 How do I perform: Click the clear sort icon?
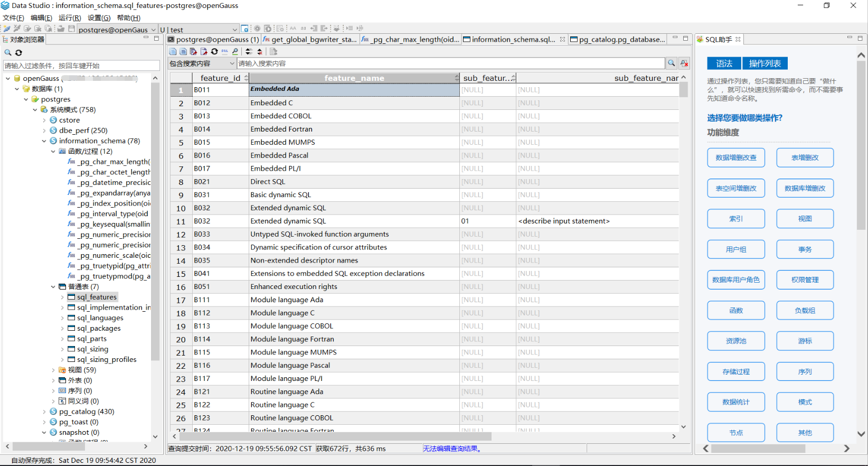click(260, 51)
